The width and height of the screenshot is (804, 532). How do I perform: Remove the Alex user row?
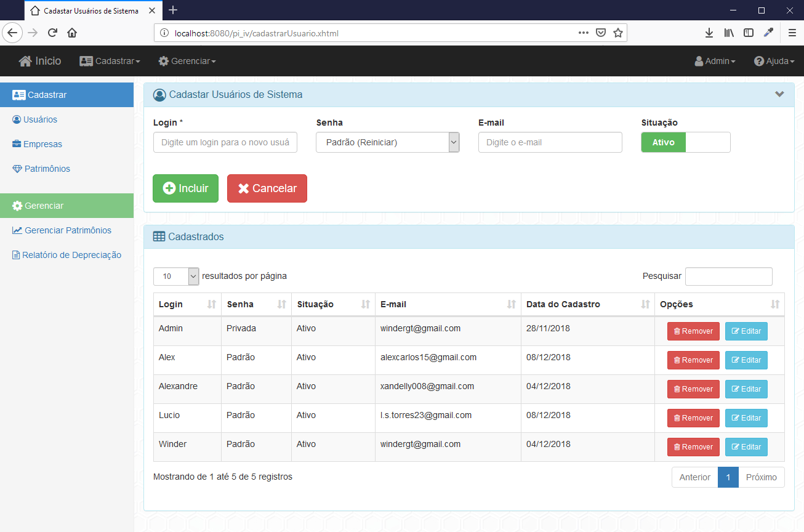click(x=693, y=360)
